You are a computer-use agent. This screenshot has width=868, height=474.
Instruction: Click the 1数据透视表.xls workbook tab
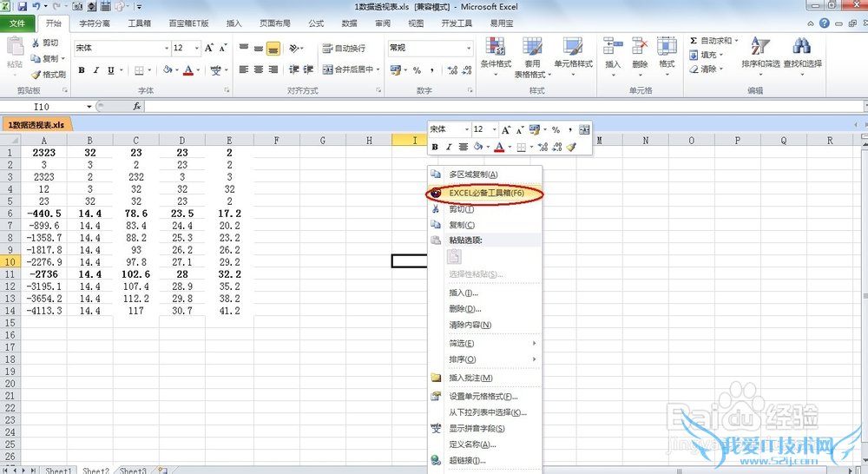click(x=36, y=125)
